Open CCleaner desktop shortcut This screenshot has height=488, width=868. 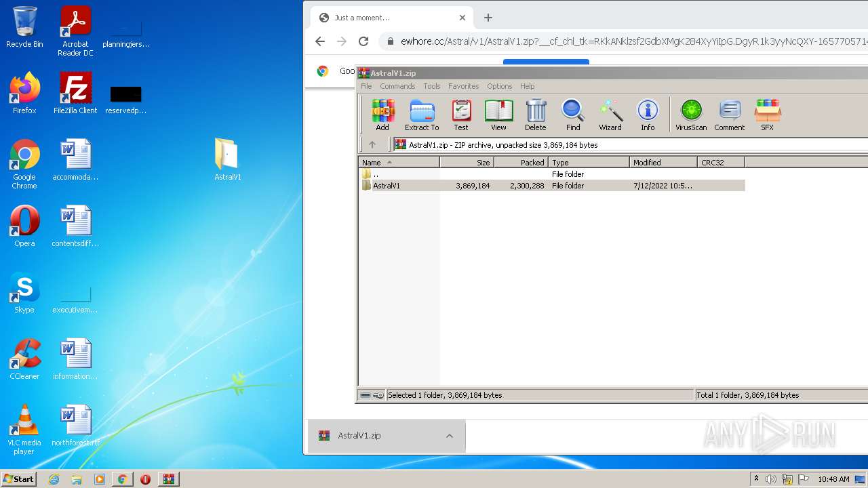24,359
